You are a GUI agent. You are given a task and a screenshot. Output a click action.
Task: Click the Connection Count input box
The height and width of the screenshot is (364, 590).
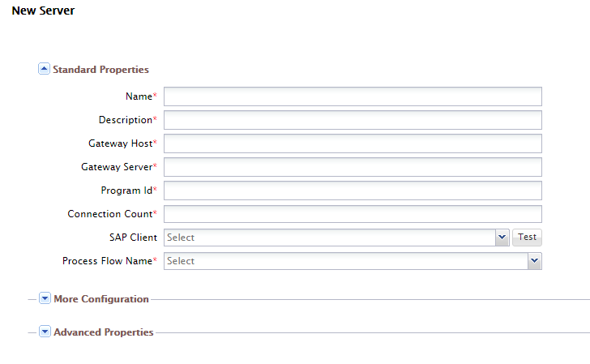(x=353, y=214)
